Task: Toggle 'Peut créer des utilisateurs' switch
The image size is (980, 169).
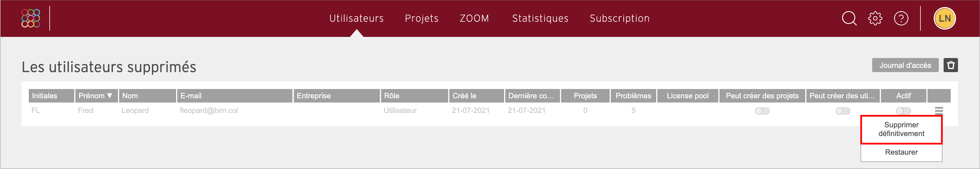Action: 843,111
